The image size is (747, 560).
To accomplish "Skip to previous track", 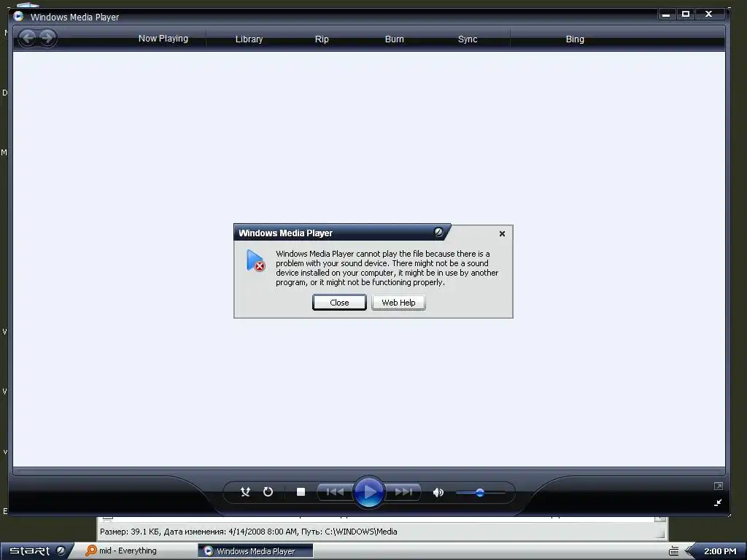I will click(335, 492).
